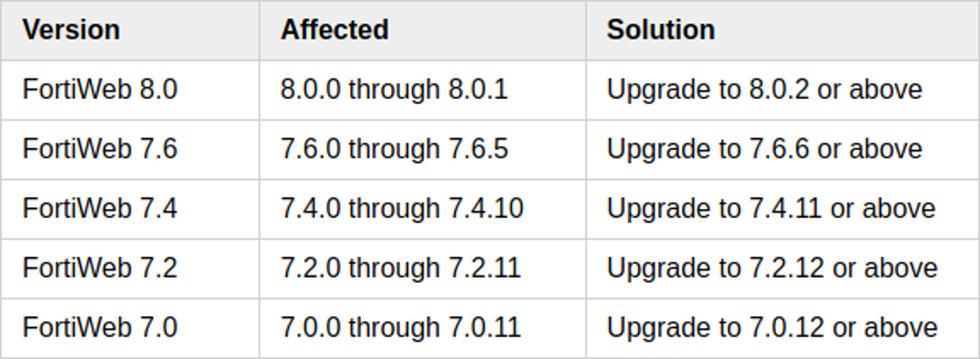Select 'Upgrade to 7.4.11 or above' solution text
Image resolution: width=980 pixels, height=359 pixels.
771,209
